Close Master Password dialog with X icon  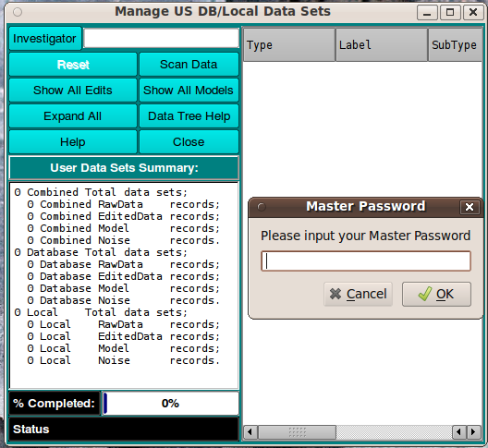coord(470,207)
